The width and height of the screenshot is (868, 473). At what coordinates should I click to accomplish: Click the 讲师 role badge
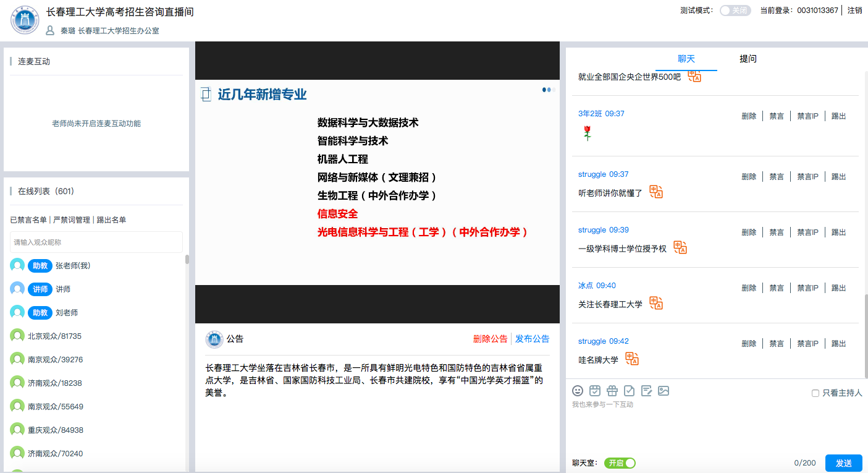click(x=40, y=289)
